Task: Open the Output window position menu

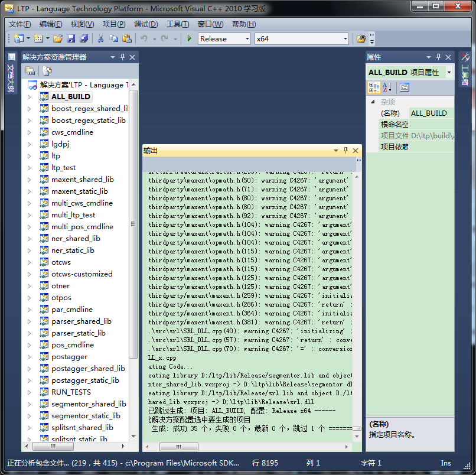Action: click(x=336, y=151)
